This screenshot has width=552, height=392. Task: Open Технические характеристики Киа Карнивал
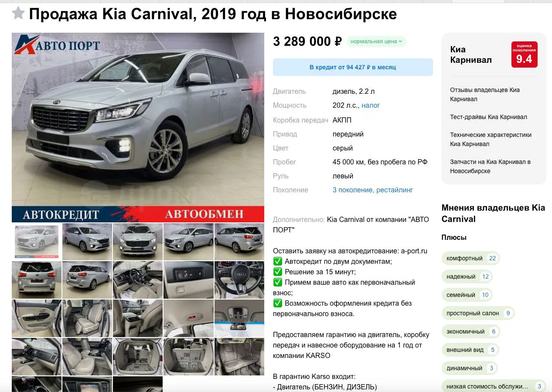click(491, 139)
